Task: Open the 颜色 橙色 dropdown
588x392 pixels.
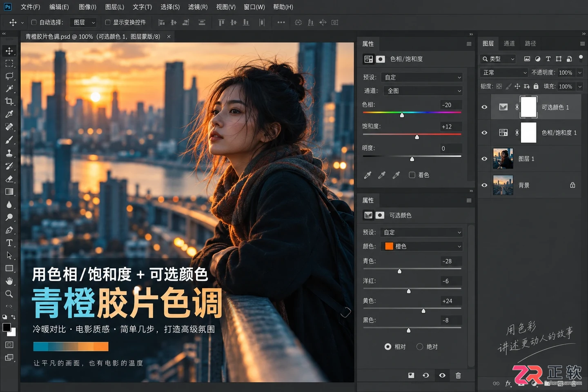Action: click(x=423, y=246)
